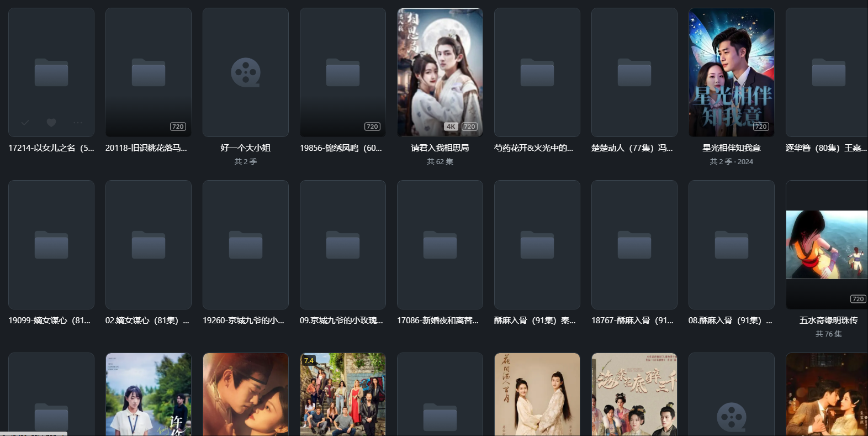Click the 共 62 集 label
This screenshot has width=868, height=436.
coord(440,161)
